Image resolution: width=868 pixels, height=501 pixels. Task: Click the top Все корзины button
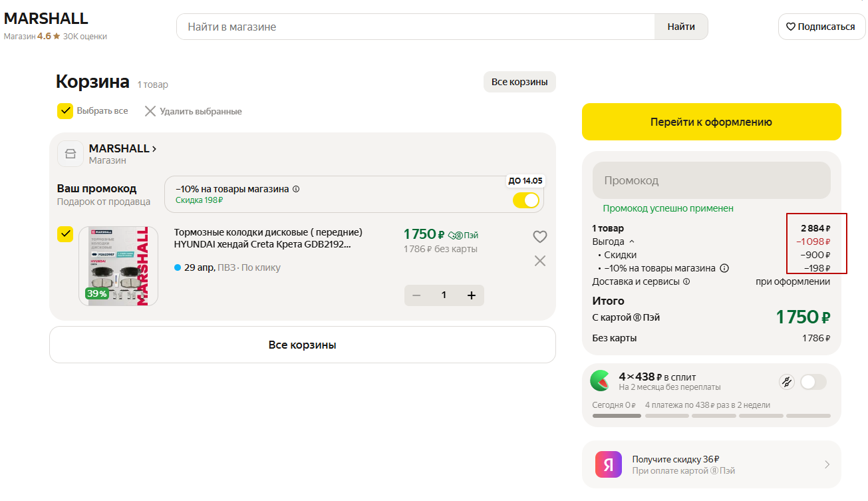click(x=519, y=82)
